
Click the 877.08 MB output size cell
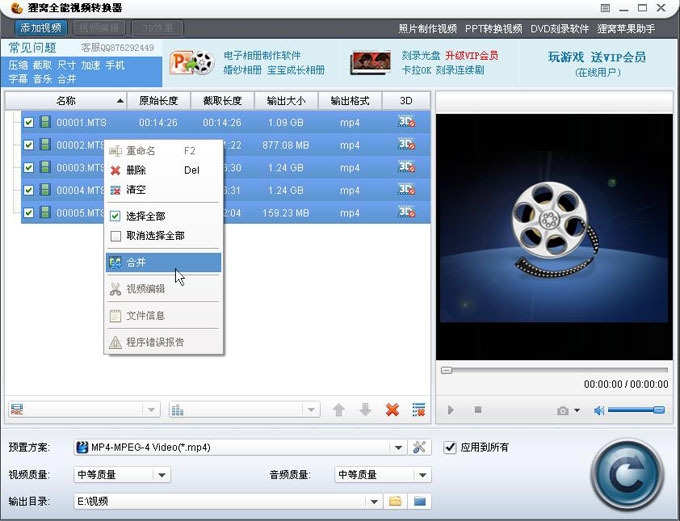click(286, 145)
